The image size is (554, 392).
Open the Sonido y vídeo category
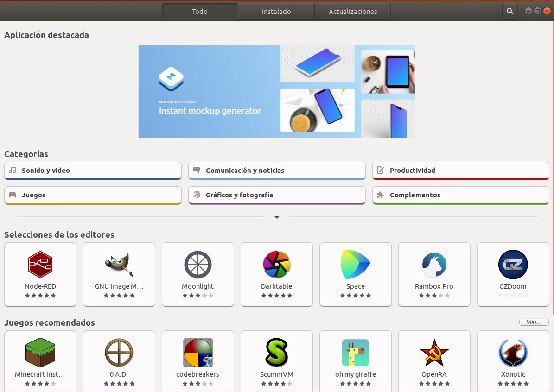[x=93, y=171]
